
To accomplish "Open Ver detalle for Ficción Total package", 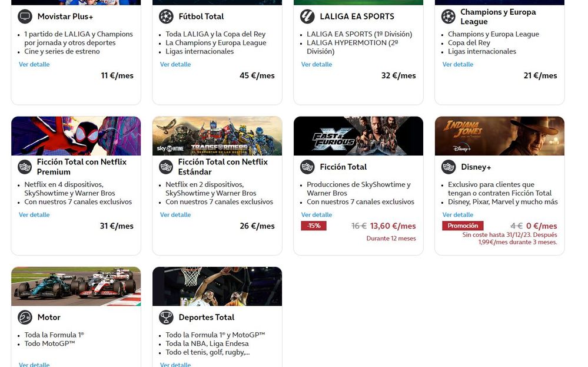I will (317, 215).
